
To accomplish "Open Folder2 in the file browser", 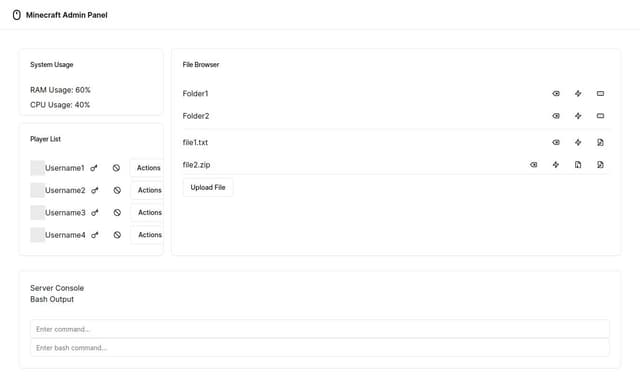I will pyautogui.click(x=196, y=116).
